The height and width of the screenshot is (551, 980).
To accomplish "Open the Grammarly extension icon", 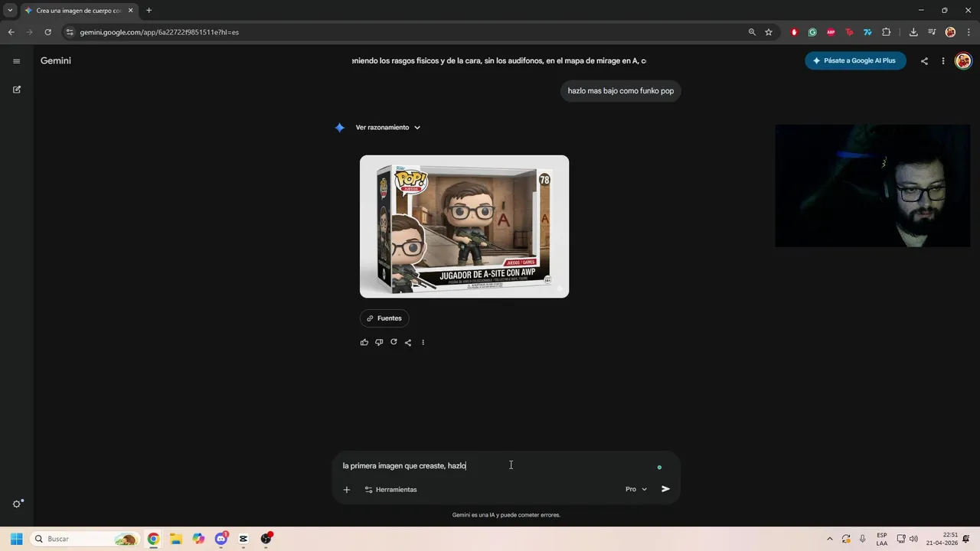I will pos(812,32).
